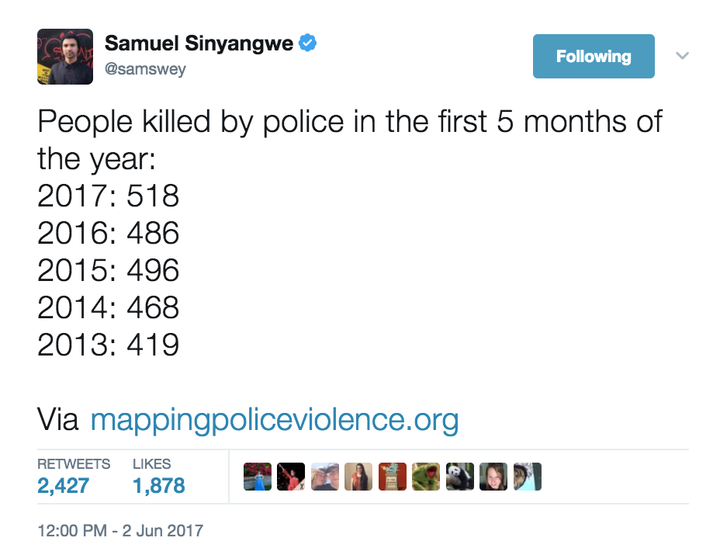This screenshot has height=555, width=720.
Task: Open the smiling woman avatar
Action: 494,477
